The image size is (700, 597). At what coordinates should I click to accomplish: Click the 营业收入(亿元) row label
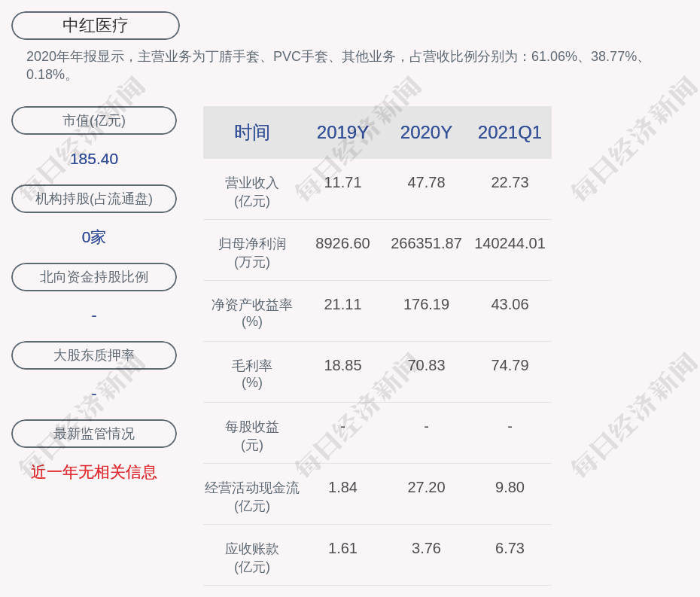(251, 192)
